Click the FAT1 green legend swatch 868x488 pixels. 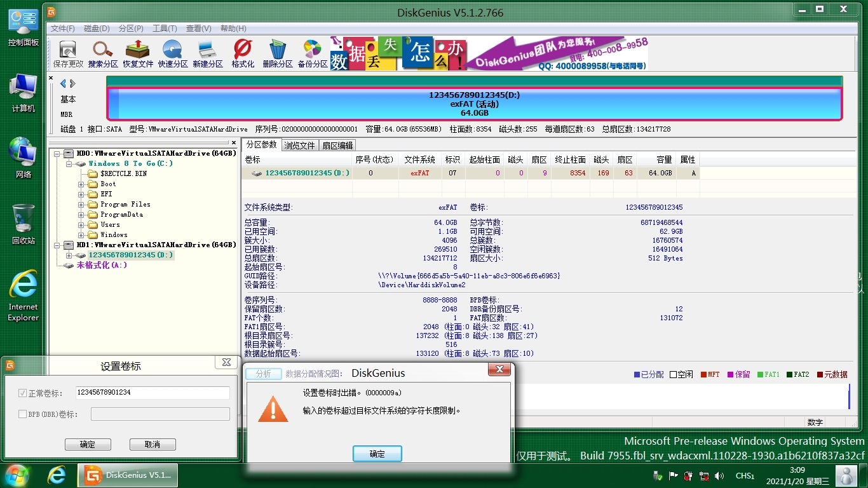(760, 375)
